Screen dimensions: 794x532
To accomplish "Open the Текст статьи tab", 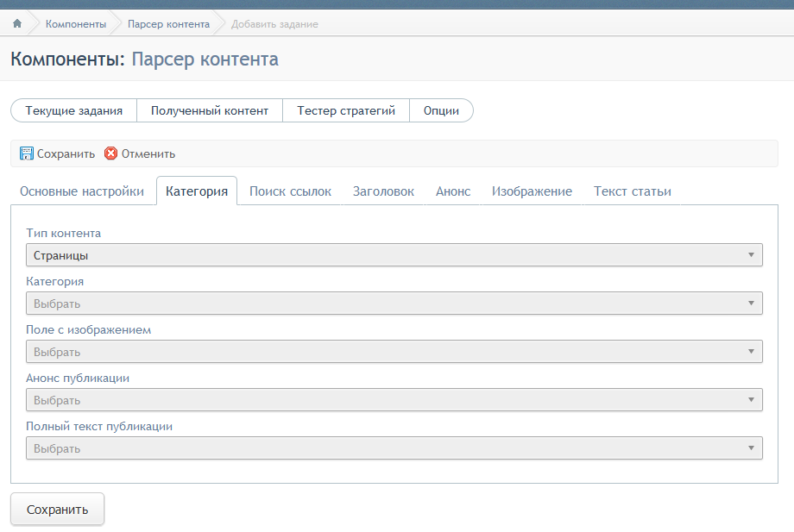I will 632,191.
